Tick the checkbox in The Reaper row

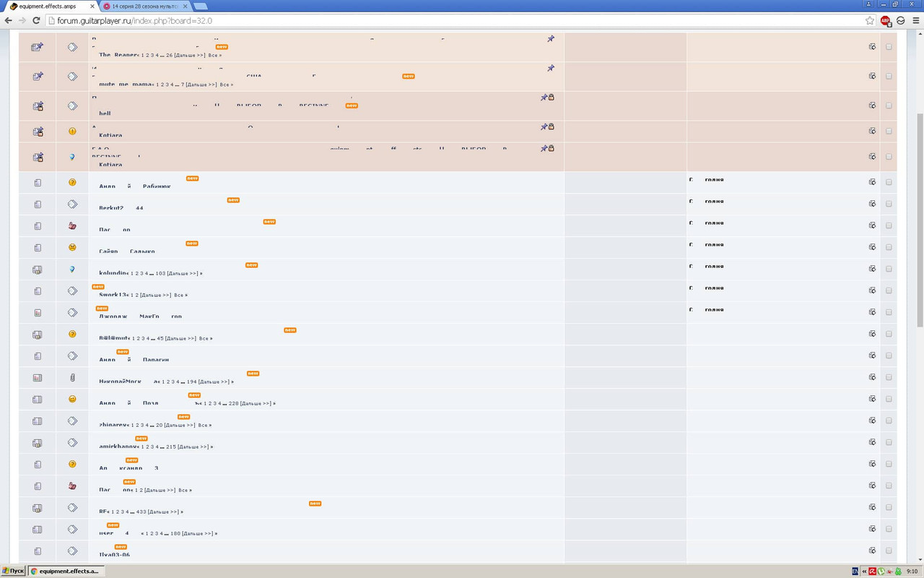889,47
